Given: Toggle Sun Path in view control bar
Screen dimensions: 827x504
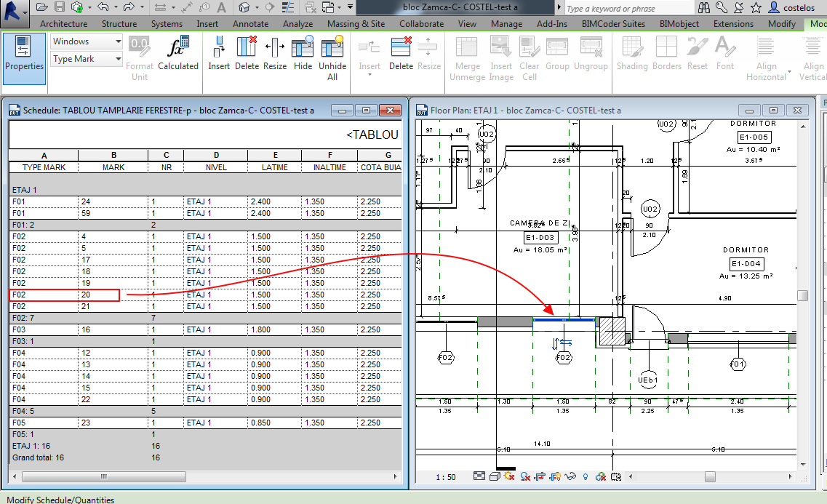Looking at the screenshot, I should [509, 476].
